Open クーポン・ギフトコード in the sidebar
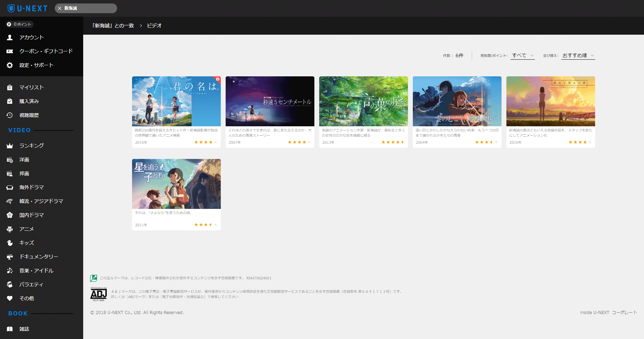644x339 pixels. click(46, 51)
